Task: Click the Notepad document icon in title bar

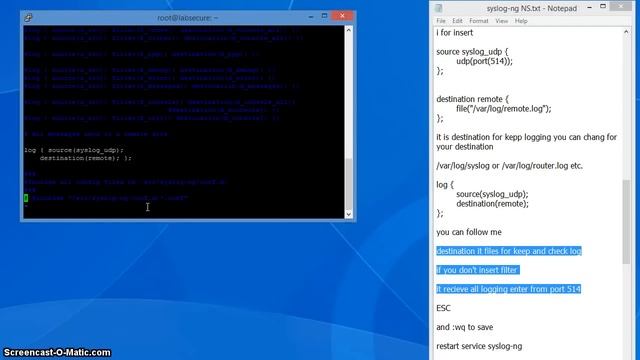Action: [x=439, y=8]
